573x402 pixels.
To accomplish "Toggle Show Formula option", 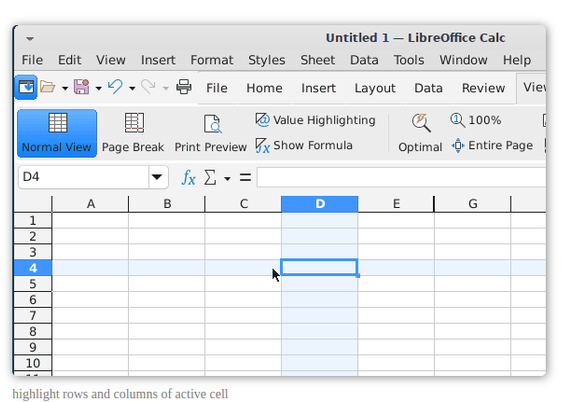I will [x=304, y=145].
